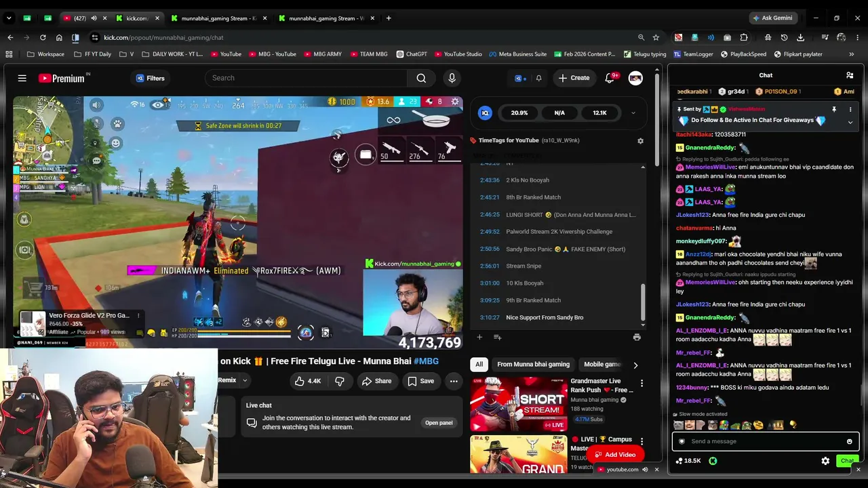Open the in-game settings gear icon
This screenshot has height=488, width=868.
455,102
